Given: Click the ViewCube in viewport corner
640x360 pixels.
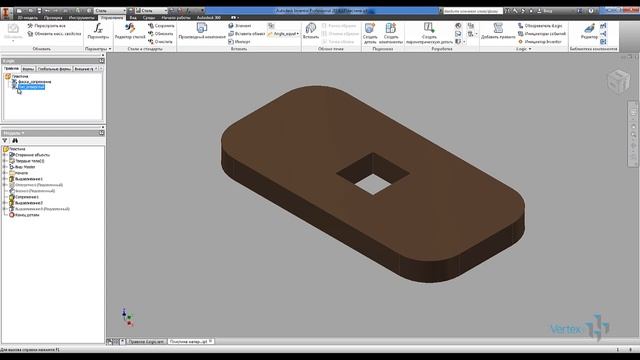Looking at the screenshot, I should (x=618, y=80).
